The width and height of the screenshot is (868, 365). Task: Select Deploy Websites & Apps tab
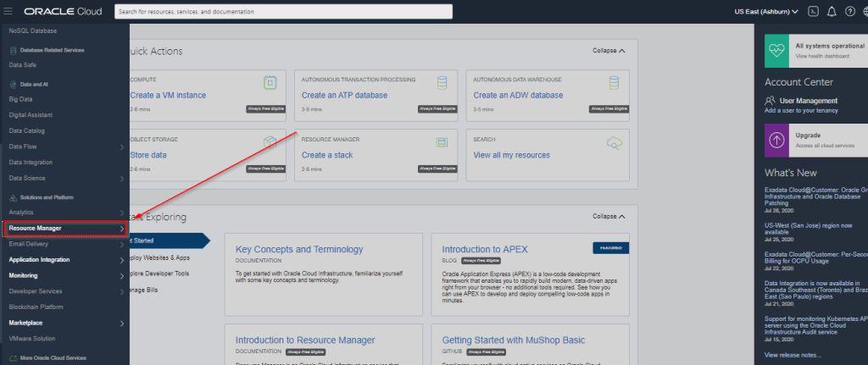click(159, 257)
